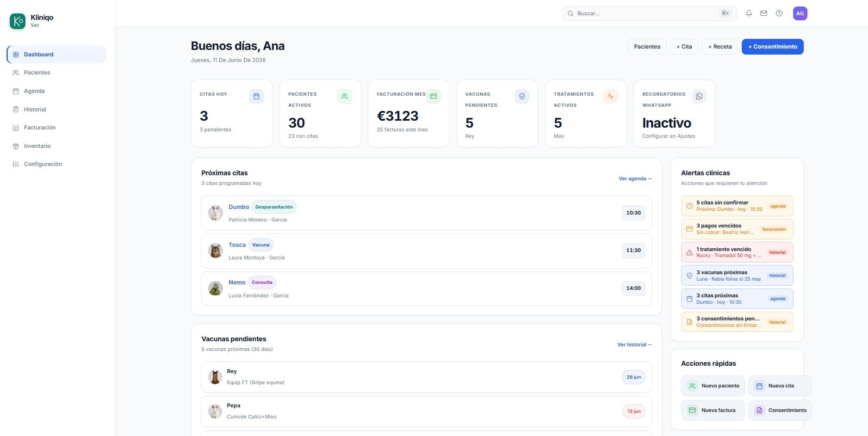Click the clock icon in citas sin confirmar alert
This screenshot has width=868, height=436.
tap(689, 206)
